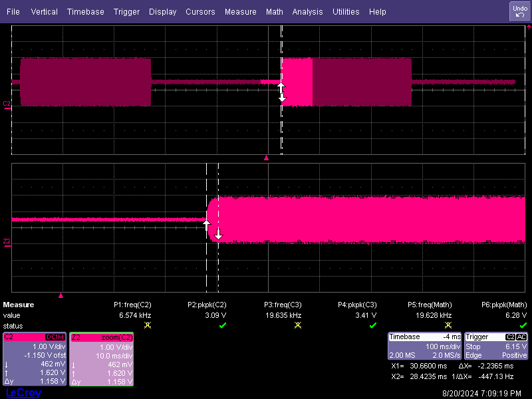Select the Z2 zoom trace marker

point(7,241)
